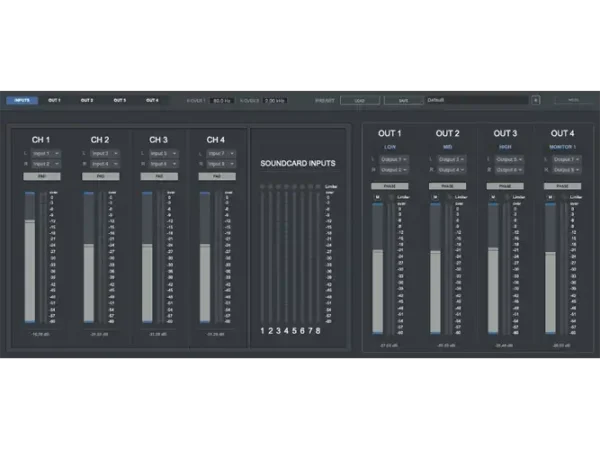Expand the CH 2 right input selector
Viewport: 600px width, 450px height.
pyautogui.click(x=104, y=164)
